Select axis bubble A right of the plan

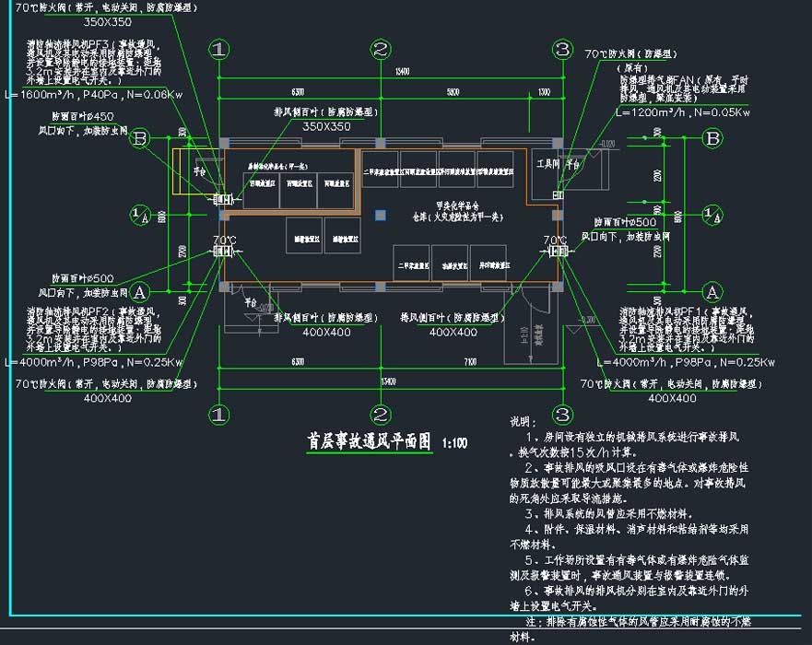tap(712, 292)
